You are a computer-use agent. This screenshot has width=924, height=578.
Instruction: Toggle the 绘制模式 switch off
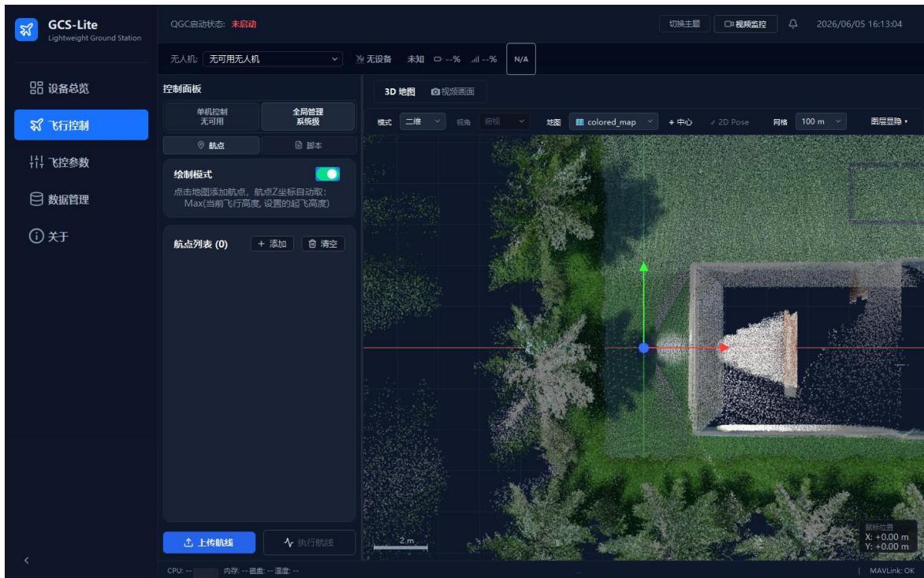[327, 173]
